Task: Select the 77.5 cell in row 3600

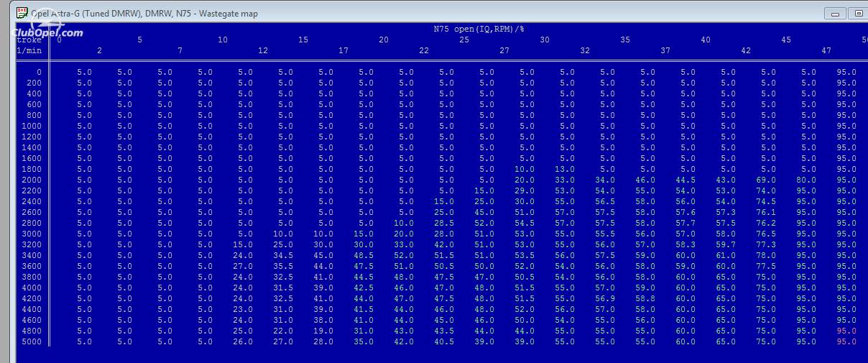Action: click(766, 267)
